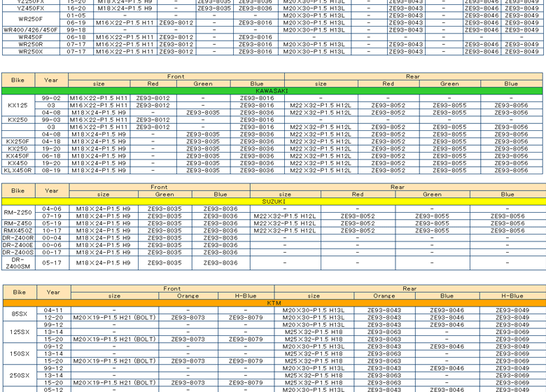This screenshot has width=546, height=392.
Task: Click M18×24-P1.5 H9 in the DR-Z400SM row
Action: click(104, 263)
